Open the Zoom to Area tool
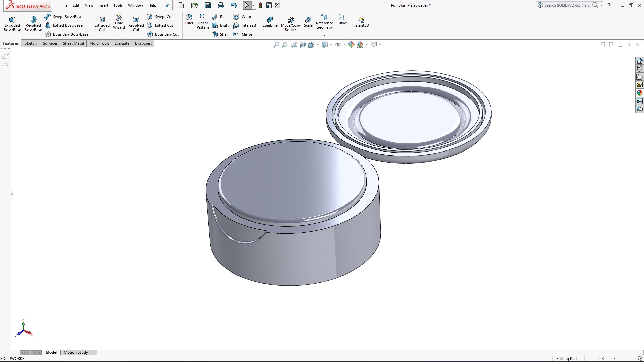644x362 pixels. [x=285, y=44]
